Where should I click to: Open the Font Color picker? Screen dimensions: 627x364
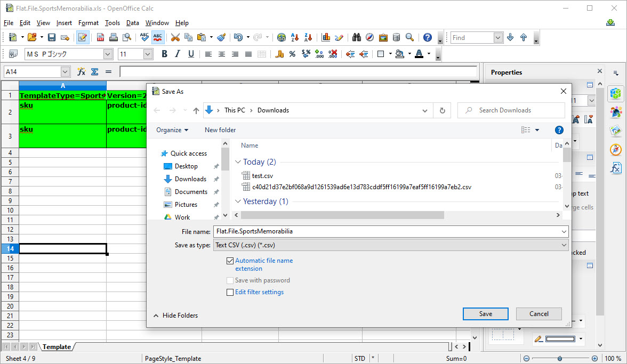pyautogui.click(x=419, y=54)
